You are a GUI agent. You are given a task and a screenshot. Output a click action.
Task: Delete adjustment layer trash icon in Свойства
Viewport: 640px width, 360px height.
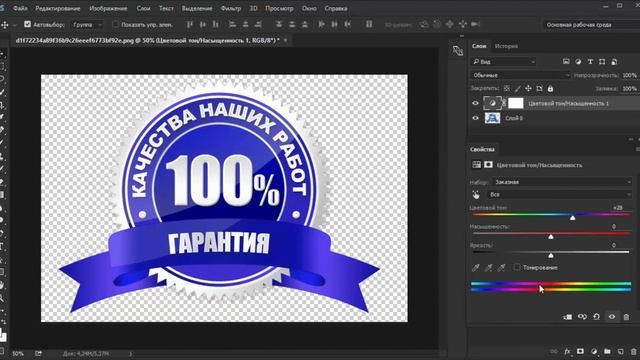[x=627, y=317]
